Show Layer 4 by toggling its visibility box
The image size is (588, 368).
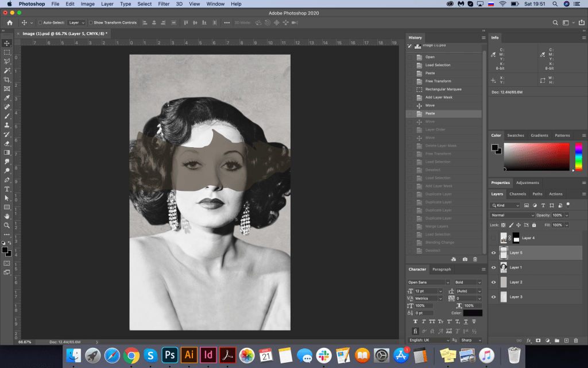pos(493,237)
